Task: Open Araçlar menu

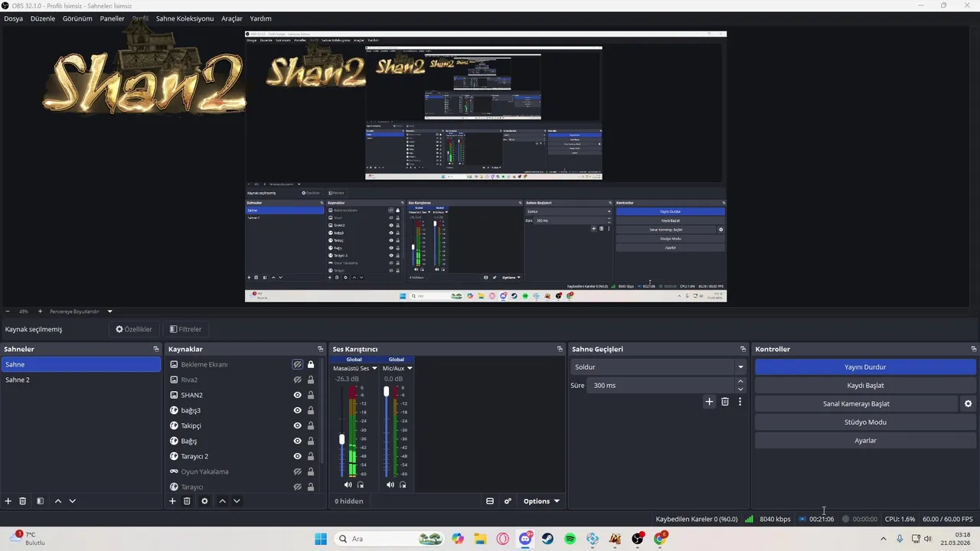Action: click(x=232, y=18)
